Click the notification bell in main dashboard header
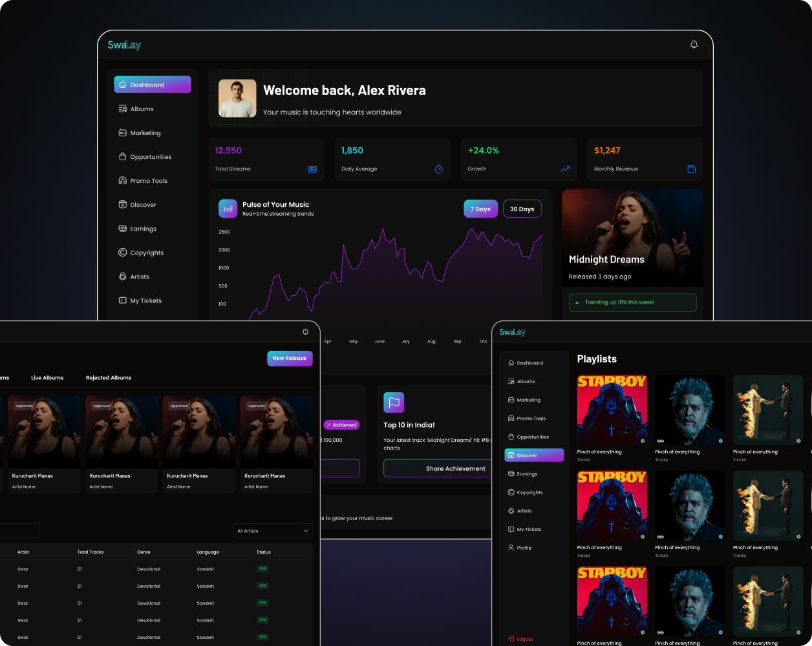Viewport: 812px width, 646px height. (694, 45)
